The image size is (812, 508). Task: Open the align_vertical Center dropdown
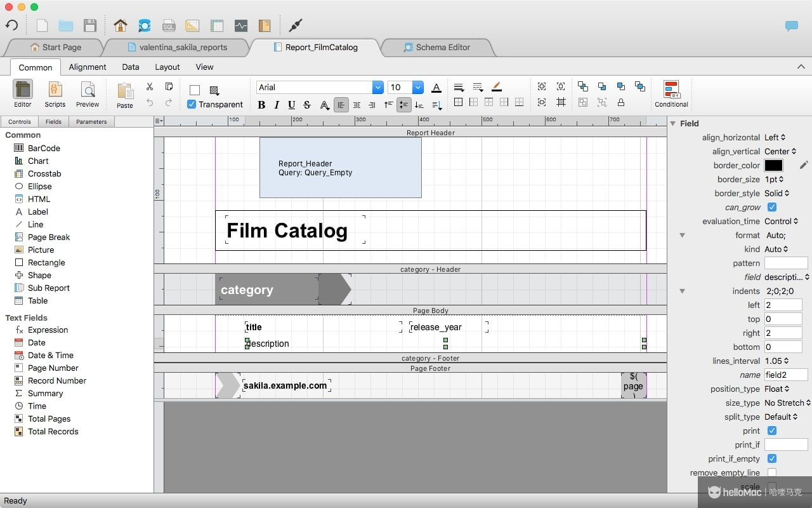tap(780, 151)
